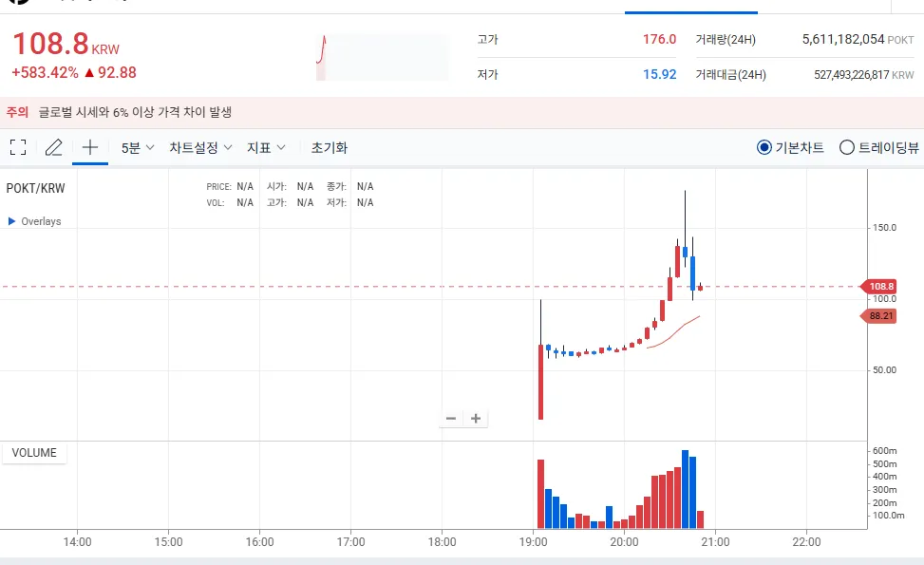Click the 글로벌 시세 가격 차이 warning text
The height and width of the screenshot is (565, 924).
pos(135,112)
